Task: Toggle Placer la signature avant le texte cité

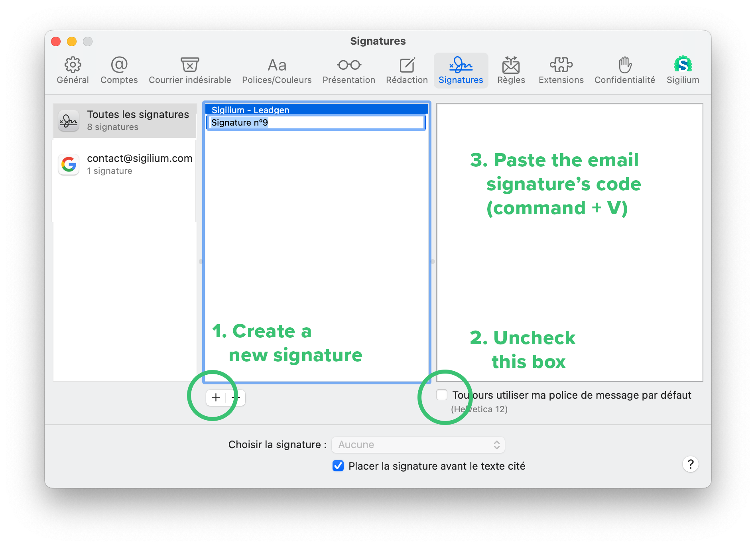Action: [x=338, y=466]
